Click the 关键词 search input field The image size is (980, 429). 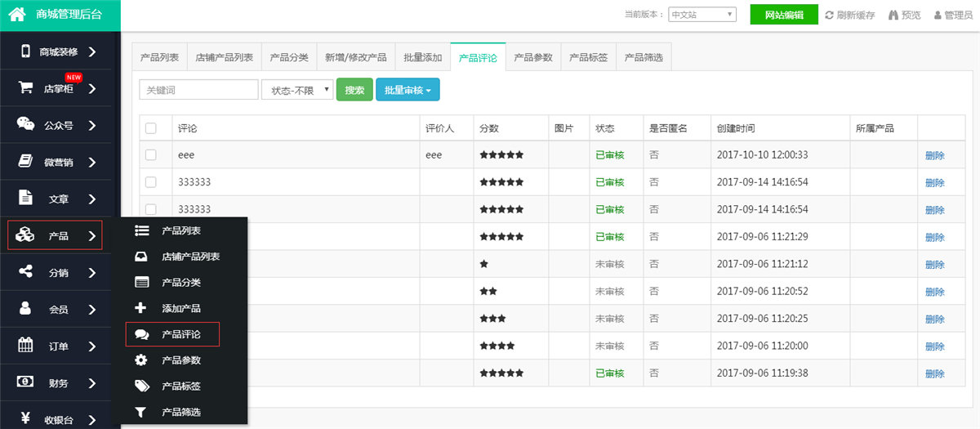click(x=198, y=90)
